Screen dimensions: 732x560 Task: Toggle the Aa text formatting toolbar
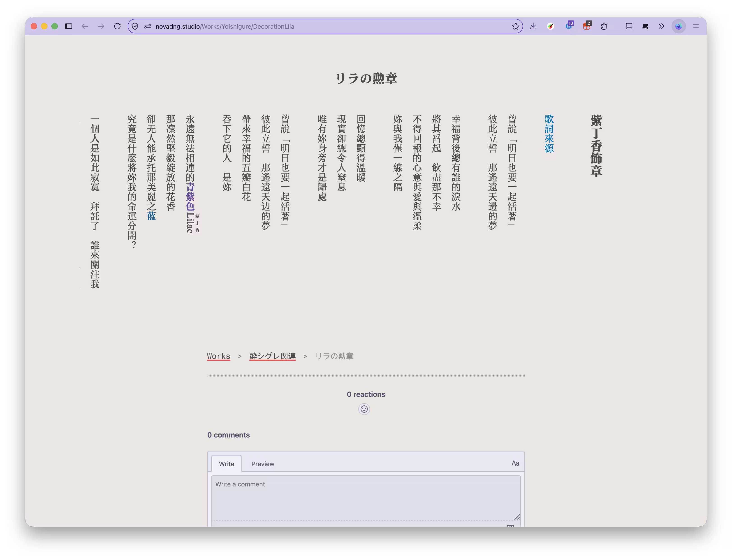pos(515,463)
